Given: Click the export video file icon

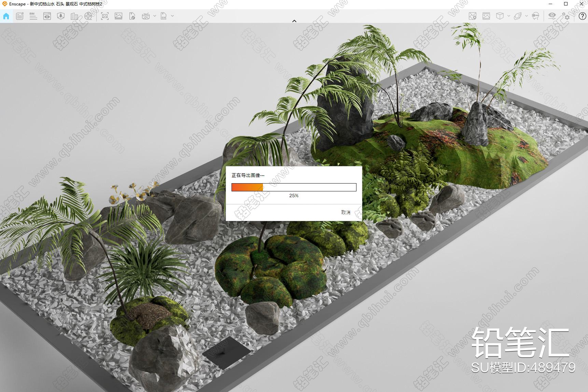Looking at the screenshot, I should click(132, 16).
